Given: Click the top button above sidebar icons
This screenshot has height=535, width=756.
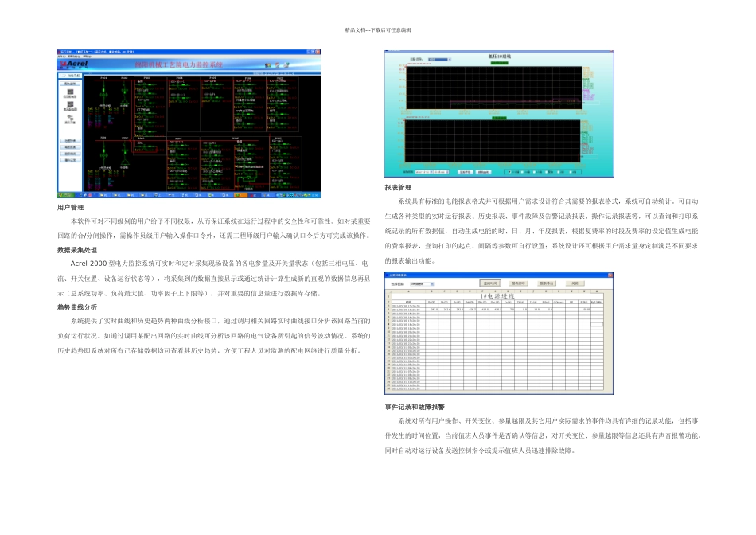Looking at the screenshot, I should [x=70, y=84].
